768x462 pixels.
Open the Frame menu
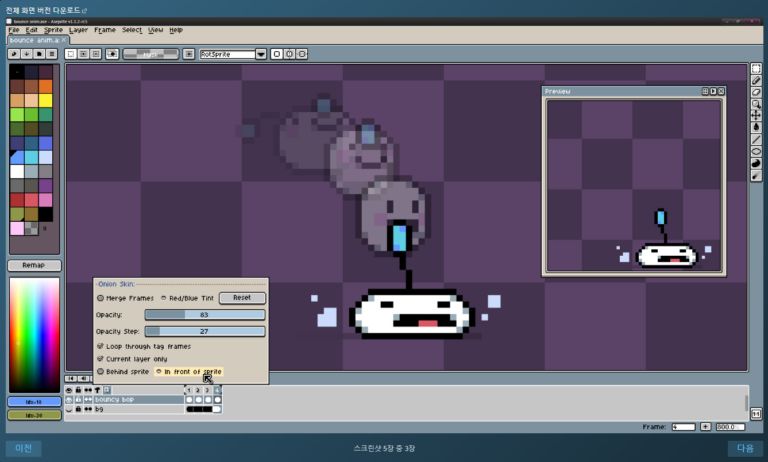pyautogui.click(x=105, y=30)
